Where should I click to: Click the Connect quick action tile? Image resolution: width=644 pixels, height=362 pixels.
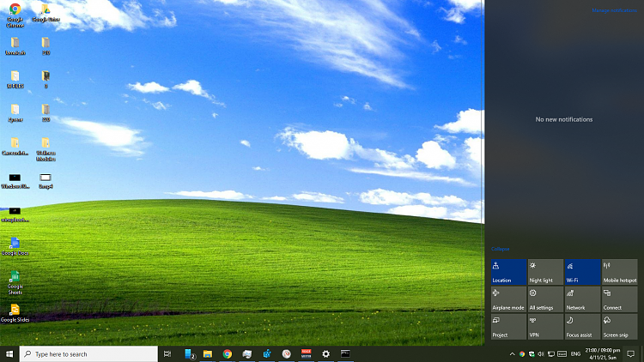coord(619,299)
